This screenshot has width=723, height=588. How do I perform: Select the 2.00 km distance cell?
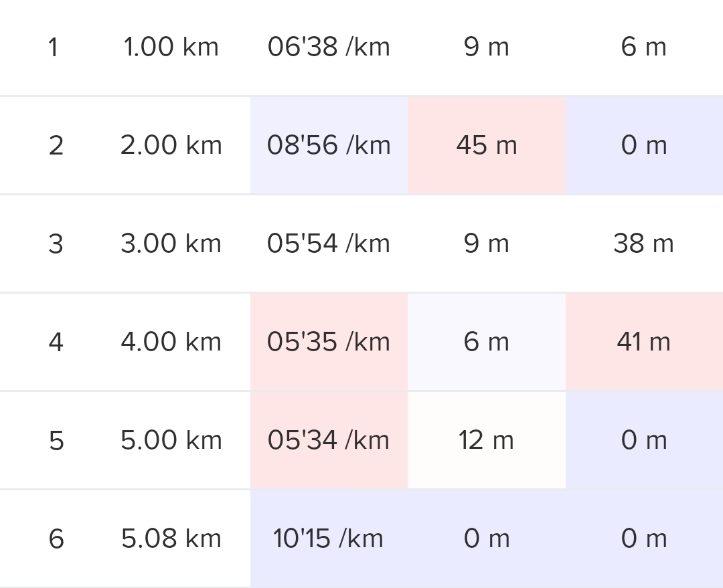[x=171, y=146]
